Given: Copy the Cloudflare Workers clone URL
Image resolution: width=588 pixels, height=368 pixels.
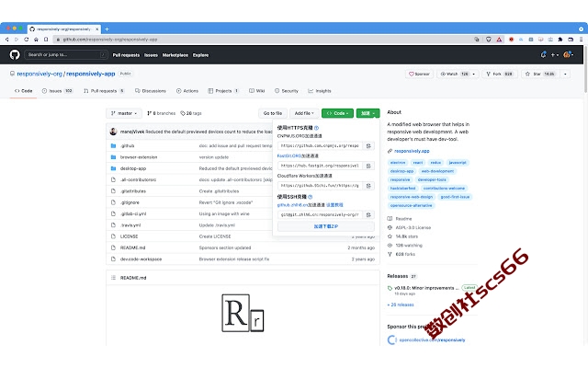Looking at the screenshot, I should pyautogui.click(x=368, y=186).
